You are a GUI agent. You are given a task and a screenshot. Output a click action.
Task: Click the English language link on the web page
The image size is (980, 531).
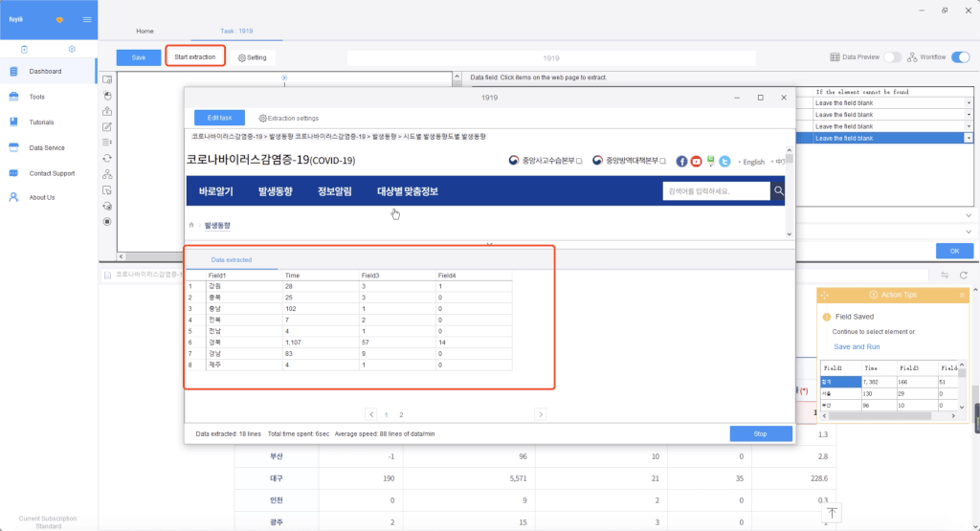pos(753,162)
